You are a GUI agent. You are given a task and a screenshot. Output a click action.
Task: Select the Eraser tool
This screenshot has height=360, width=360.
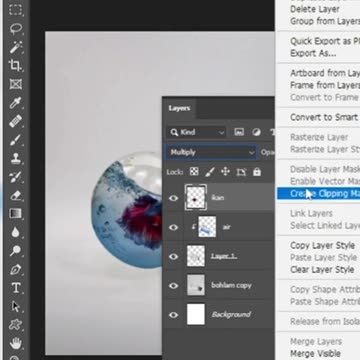click(x=15, y=195)
